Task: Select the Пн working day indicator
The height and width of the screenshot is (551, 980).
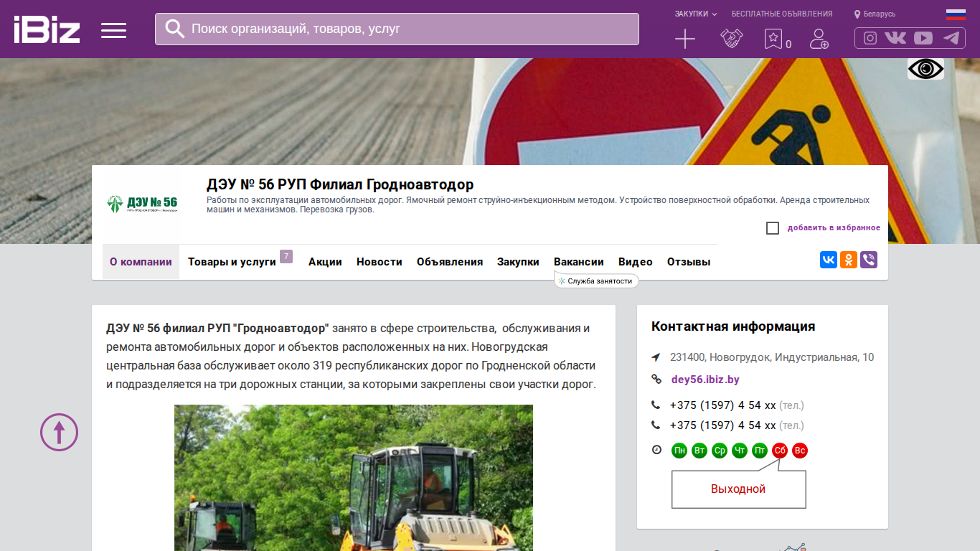Action: tap(679, 451)
